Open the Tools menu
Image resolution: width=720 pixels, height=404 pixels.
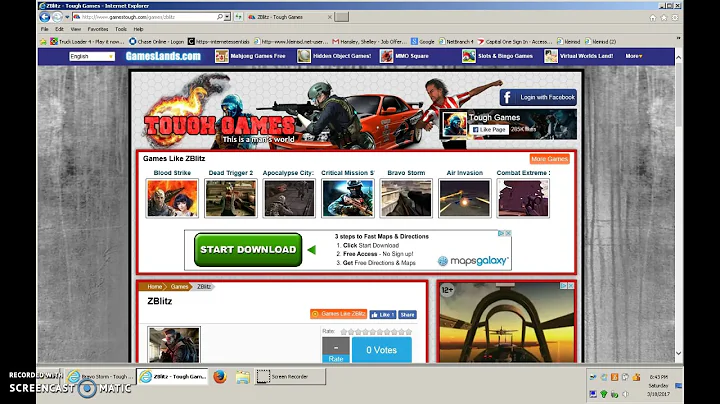click(121, 29)
